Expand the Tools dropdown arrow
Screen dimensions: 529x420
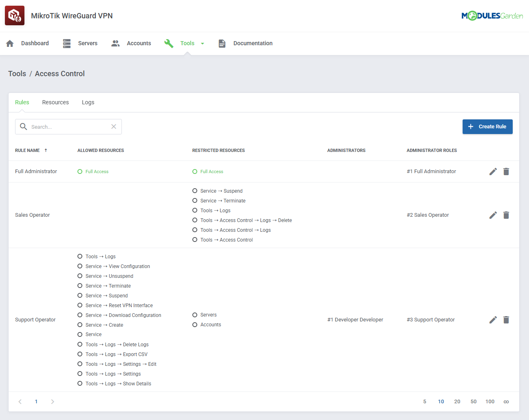(x=203, y=44)
